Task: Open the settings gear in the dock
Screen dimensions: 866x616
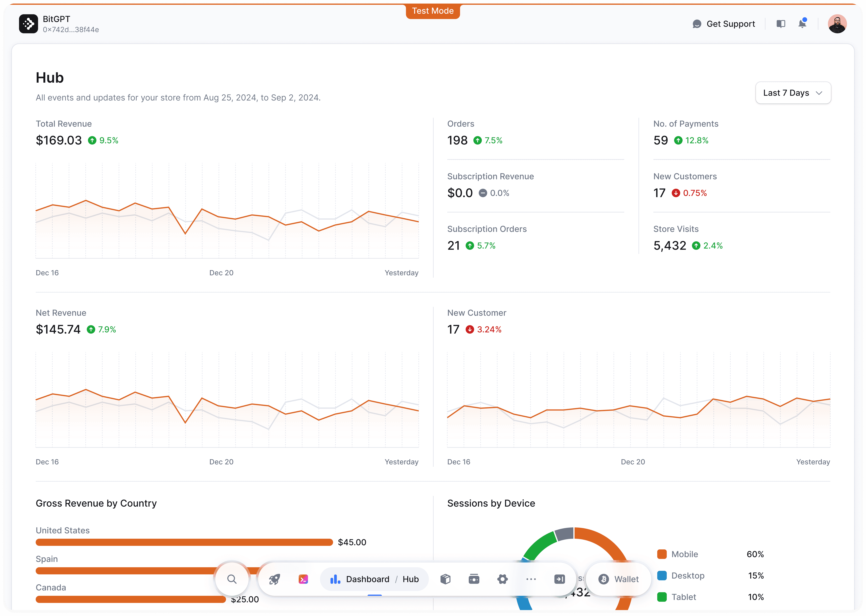Action: pos(503,579)
